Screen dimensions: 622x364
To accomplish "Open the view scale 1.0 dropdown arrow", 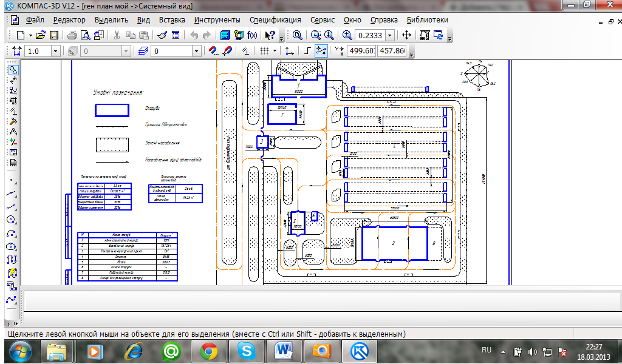I will tap(55, 51).
